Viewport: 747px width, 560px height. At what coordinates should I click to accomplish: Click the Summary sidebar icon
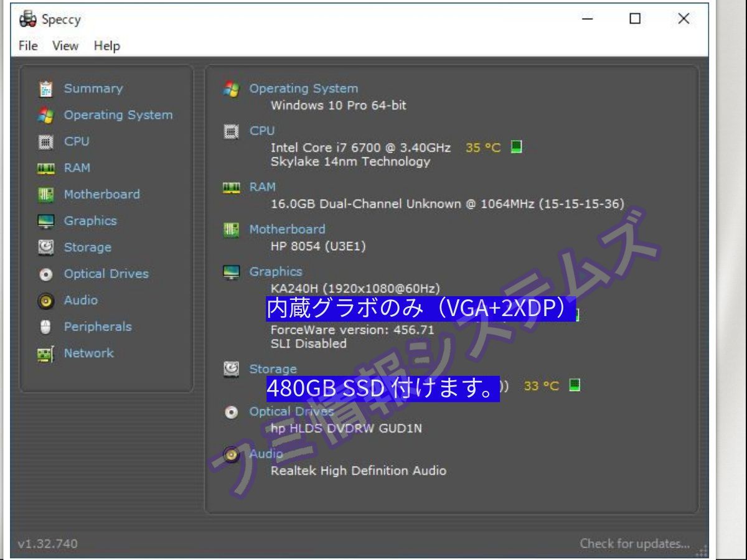[x=45, y=89]
